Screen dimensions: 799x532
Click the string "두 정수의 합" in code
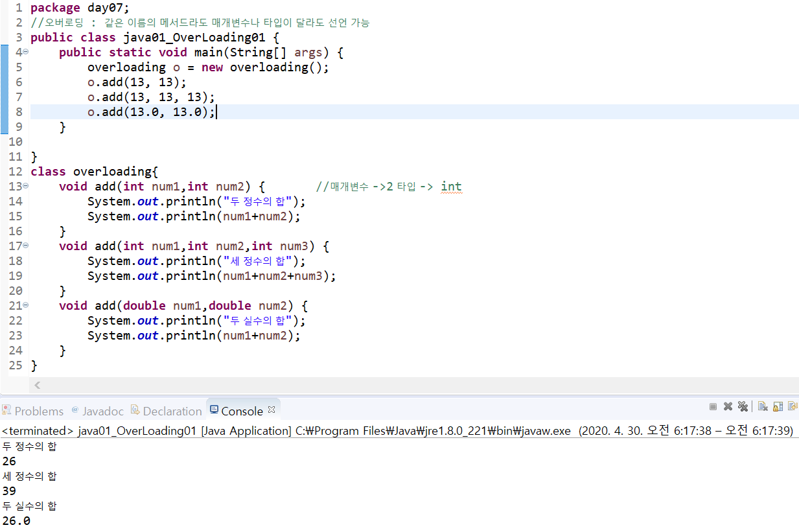coord(259,202)
